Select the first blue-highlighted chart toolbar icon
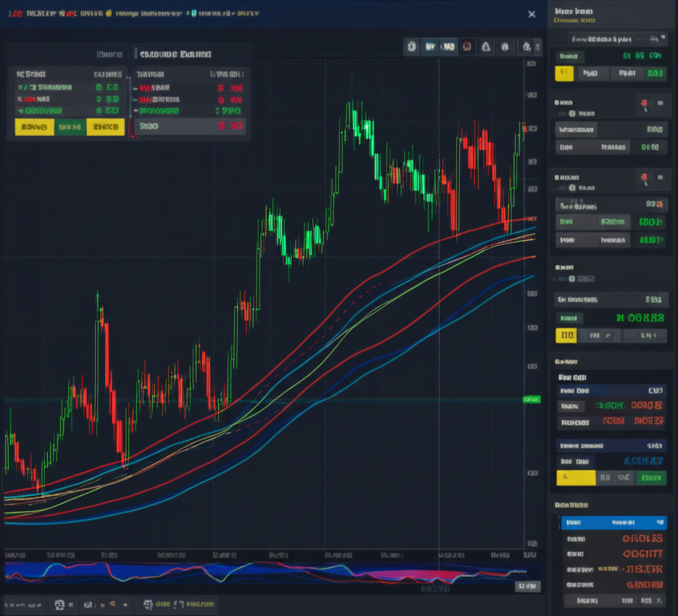678x616 pixels. tap(430, 47)
